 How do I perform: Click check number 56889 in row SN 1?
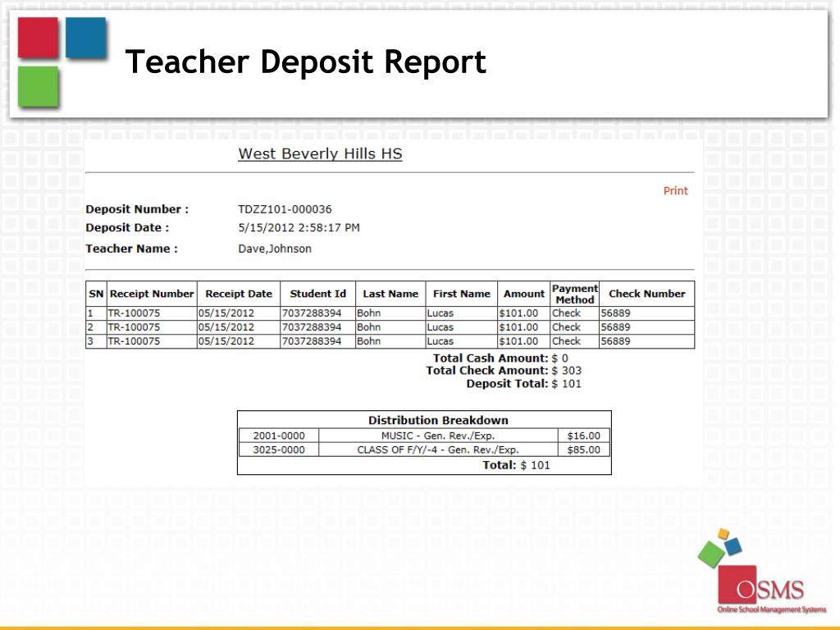(615, 313)
